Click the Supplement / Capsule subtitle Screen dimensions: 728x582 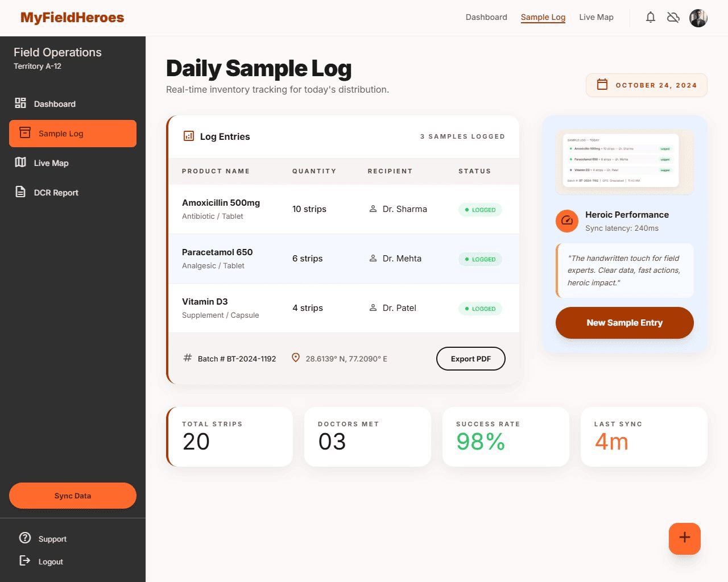tap(220, 315)
